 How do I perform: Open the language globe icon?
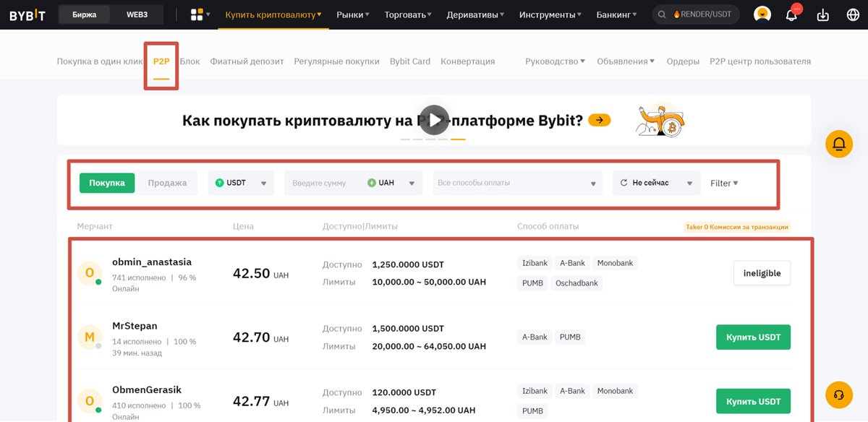point(852,15)
